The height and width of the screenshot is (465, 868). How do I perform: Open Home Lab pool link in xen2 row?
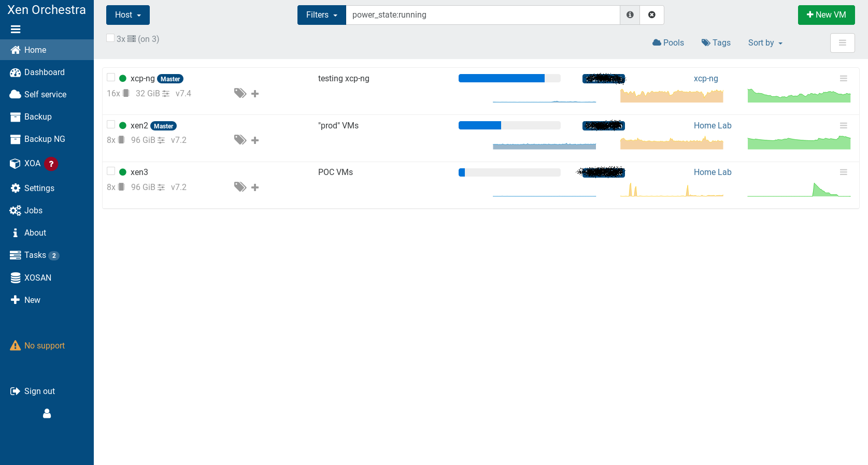tap(713, 125)
